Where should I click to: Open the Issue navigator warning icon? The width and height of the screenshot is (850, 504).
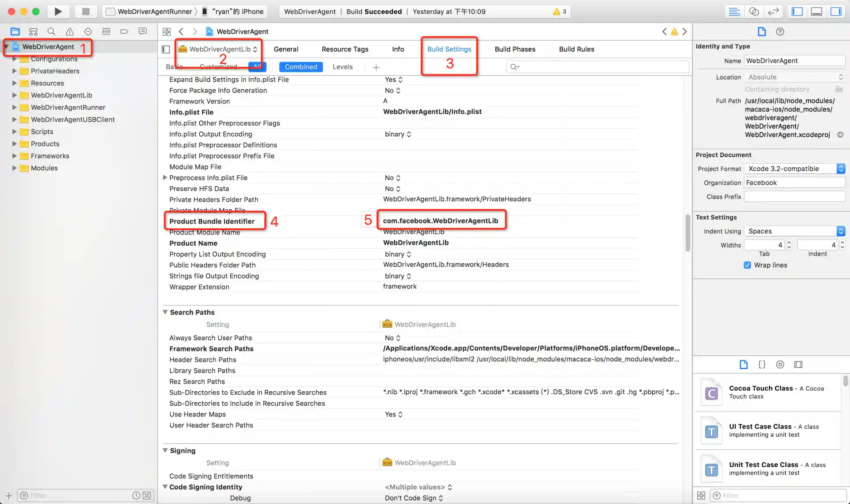(70, 31)
